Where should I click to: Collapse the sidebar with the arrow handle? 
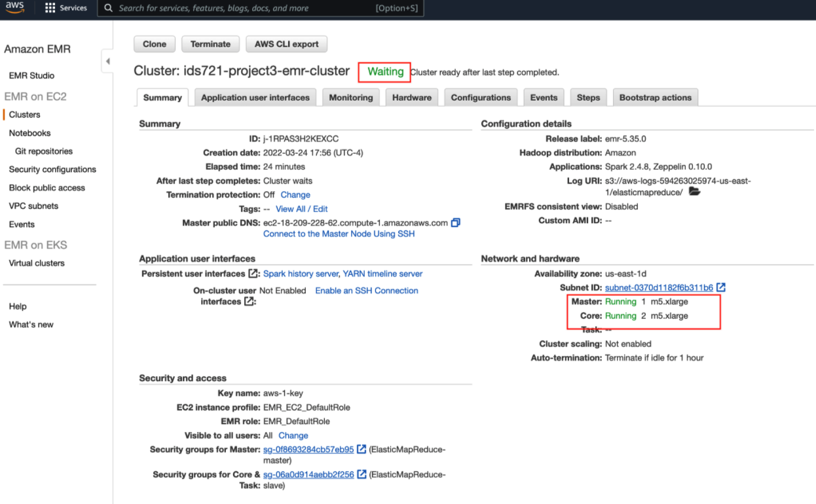[107, 62]
